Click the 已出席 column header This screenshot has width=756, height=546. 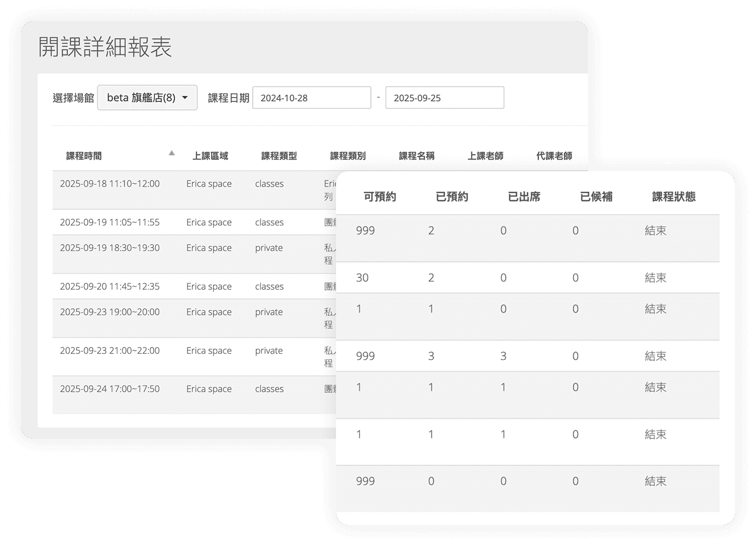(x=525, y=196)
